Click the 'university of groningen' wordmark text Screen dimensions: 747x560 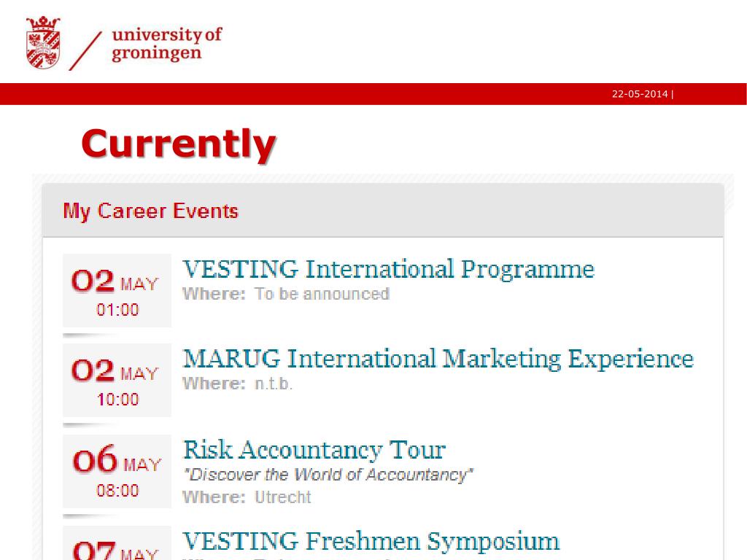pos(167,43)
